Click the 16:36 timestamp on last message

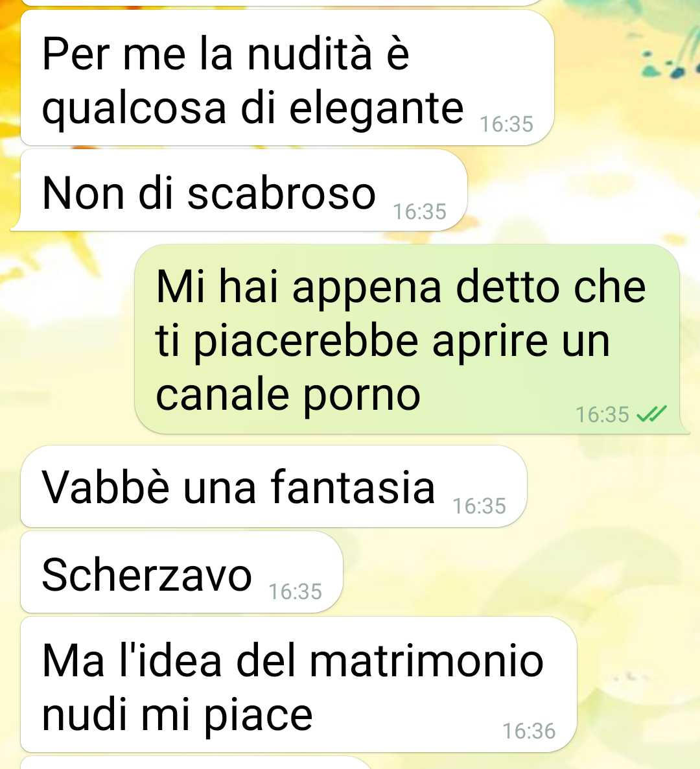[529, 731]
